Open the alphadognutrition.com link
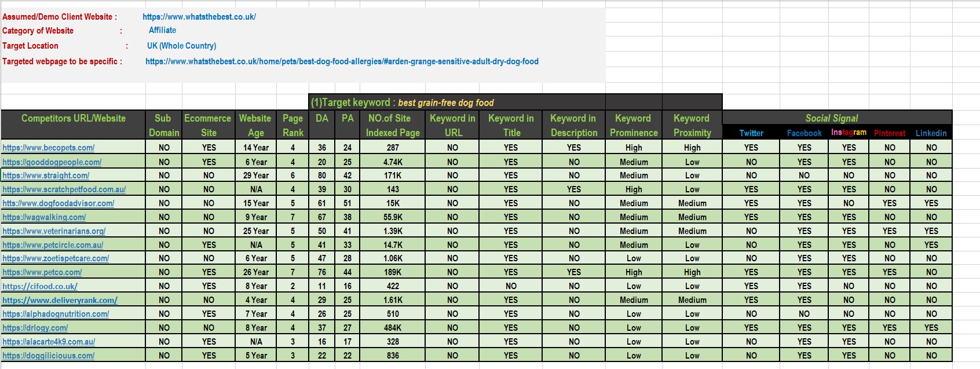This screenshot has height=369, width=980. click(x=56, y=314)
